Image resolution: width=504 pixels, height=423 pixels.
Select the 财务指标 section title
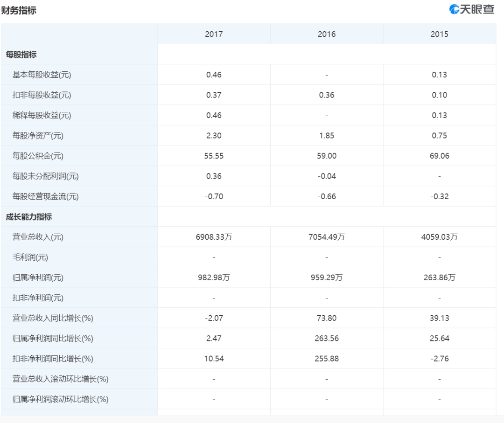(x=19, y=10)
